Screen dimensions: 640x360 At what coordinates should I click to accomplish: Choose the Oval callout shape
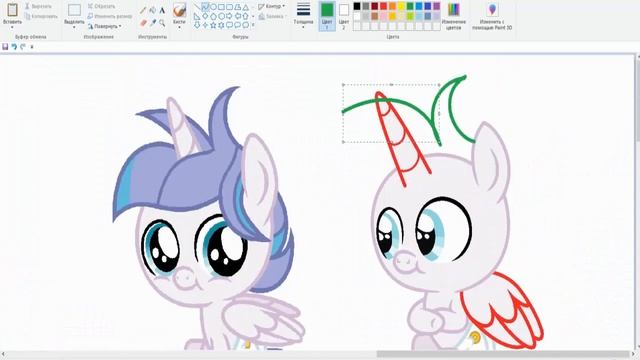238,25
